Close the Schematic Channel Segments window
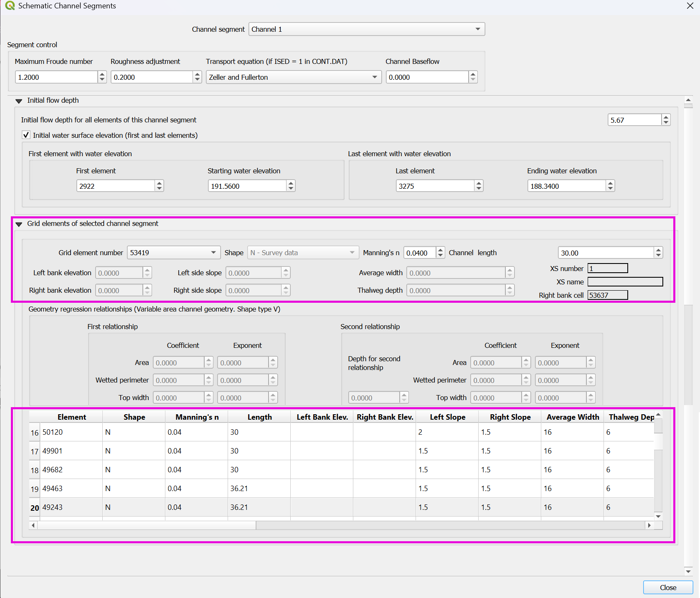This screenshot has height=598, width=700. [690, 6]
